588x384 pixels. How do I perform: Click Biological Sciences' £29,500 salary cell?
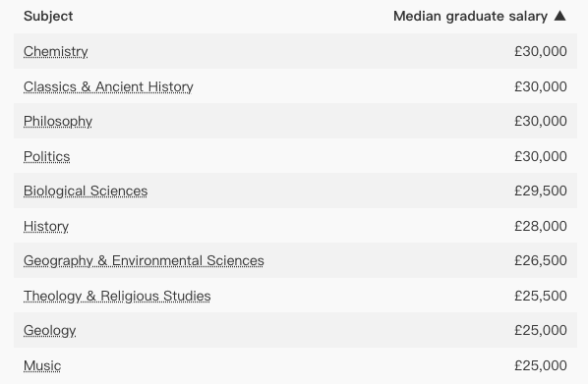pos(541,191)
